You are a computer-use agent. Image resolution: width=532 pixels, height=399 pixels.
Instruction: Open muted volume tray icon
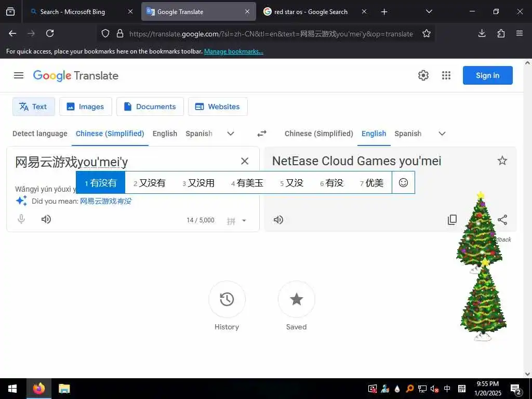point(434,389)
